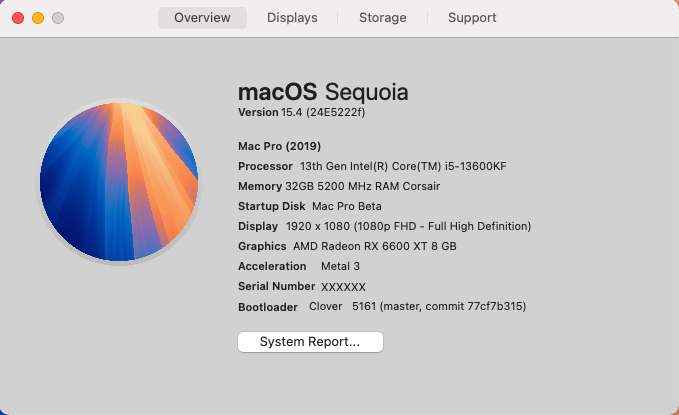Viewport: 679px width, 415px height.
Task: Click the Memory 32GB 5200 MHz line
Action: coord(339,186)
